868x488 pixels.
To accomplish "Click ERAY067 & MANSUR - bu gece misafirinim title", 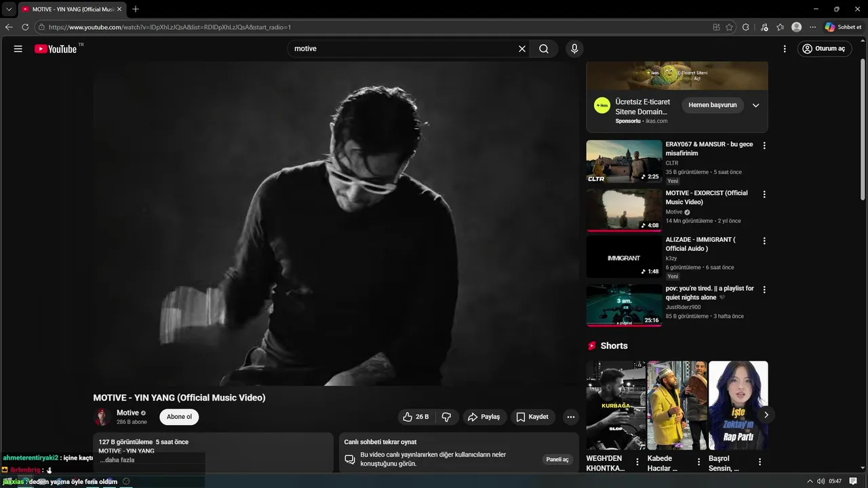I will point(709,149).
